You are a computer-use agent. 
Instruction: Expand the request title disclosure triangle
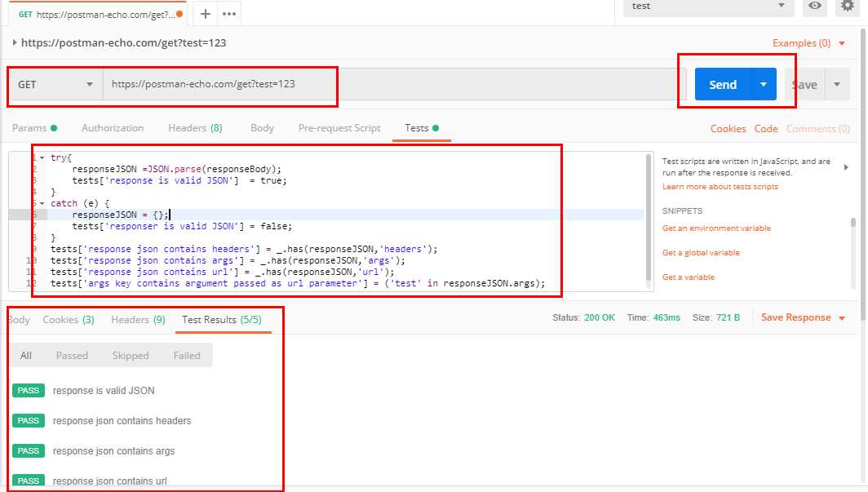tap(15, 42)
